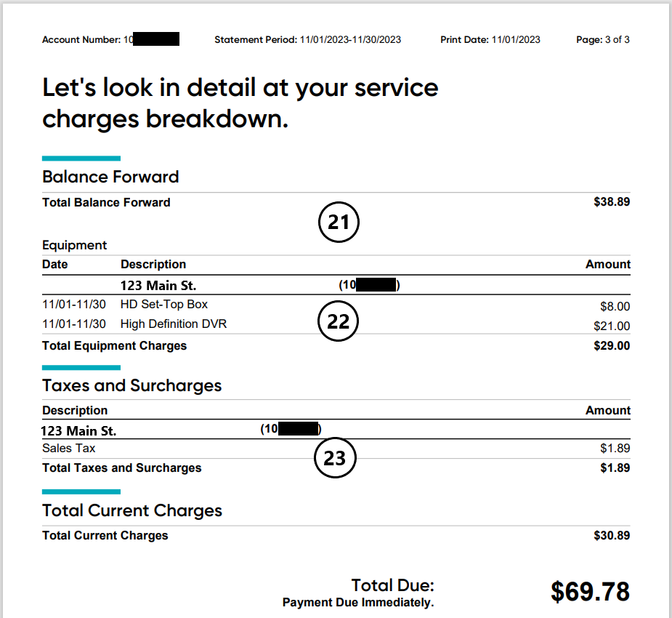This screenshot has height=618, width=672.
Task: Click the $30.89 total current charges amount
Action: pos(612,536)
